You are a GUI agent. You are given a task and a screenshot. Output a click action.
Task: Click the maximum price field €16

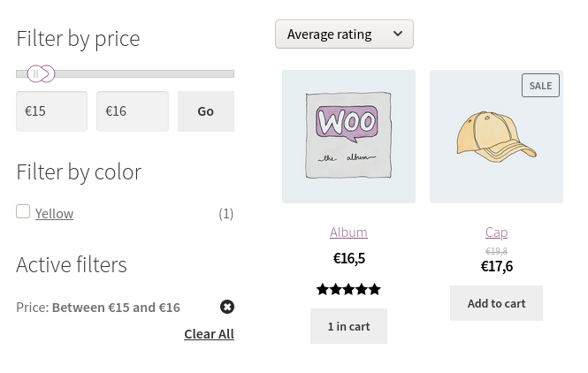click(132, 111)
